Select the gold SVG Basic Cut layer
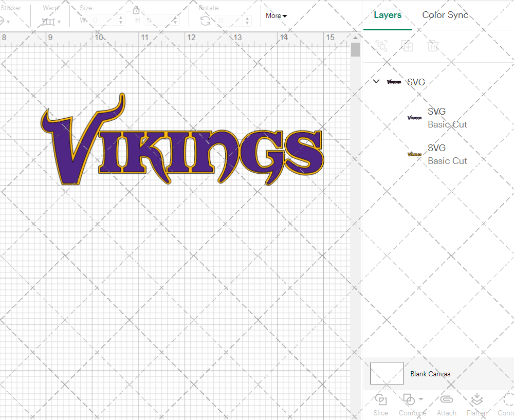This screenshot has width=514, height=420. click(x=447, y=154)
